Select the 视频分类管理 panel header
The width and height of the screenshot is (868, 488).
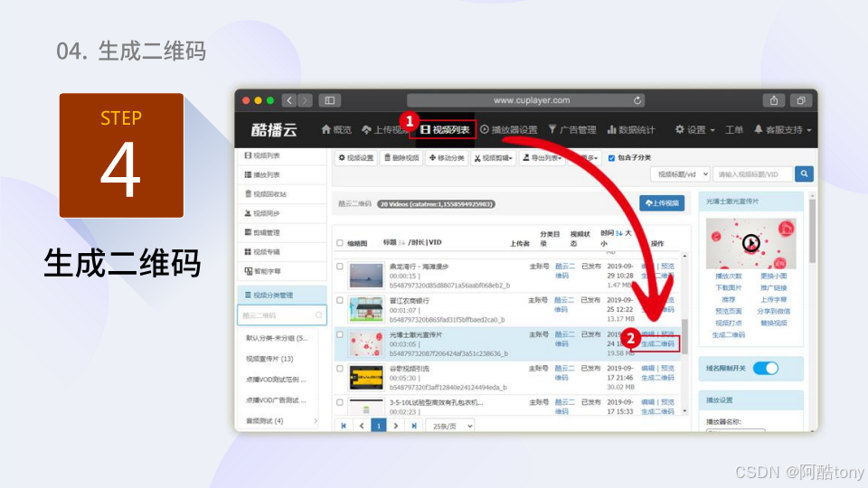pos(281,295)
